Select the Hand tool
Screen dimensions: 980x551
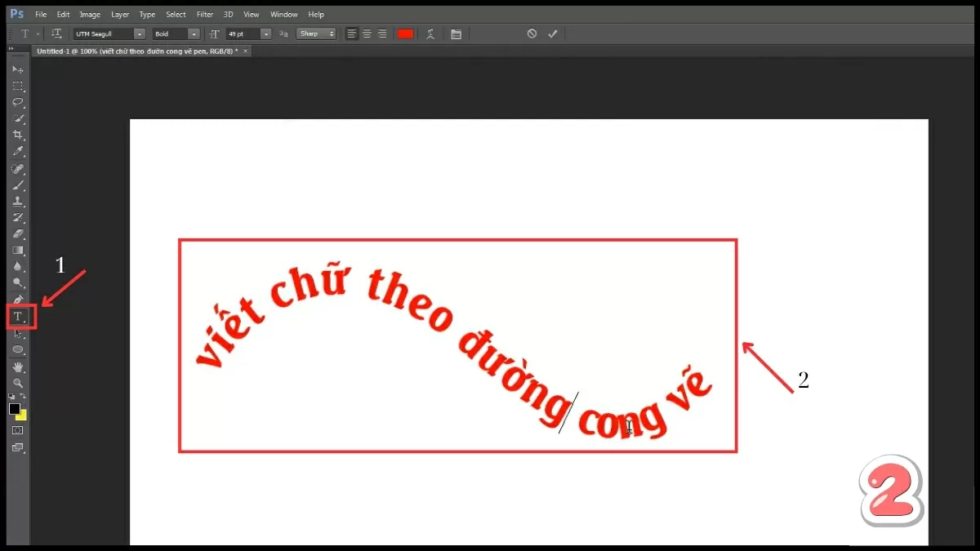[18, 366]
